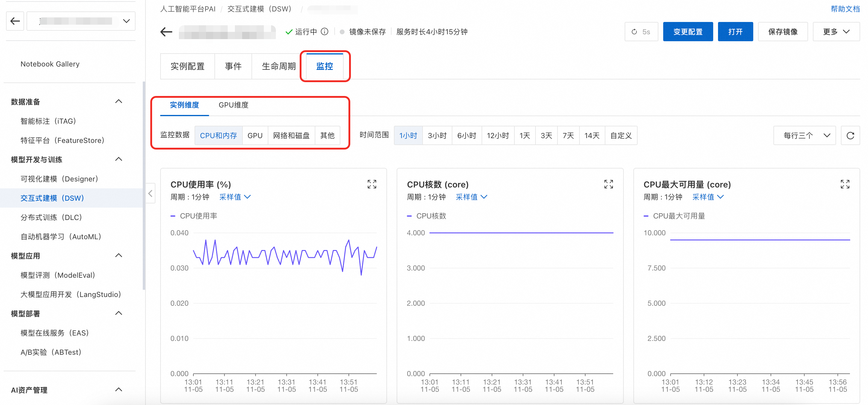Image resolution: width=868 pixels, height=405 pixels.
Task: Click the refresh icon beside 每行三个
Action: (850, 135)
